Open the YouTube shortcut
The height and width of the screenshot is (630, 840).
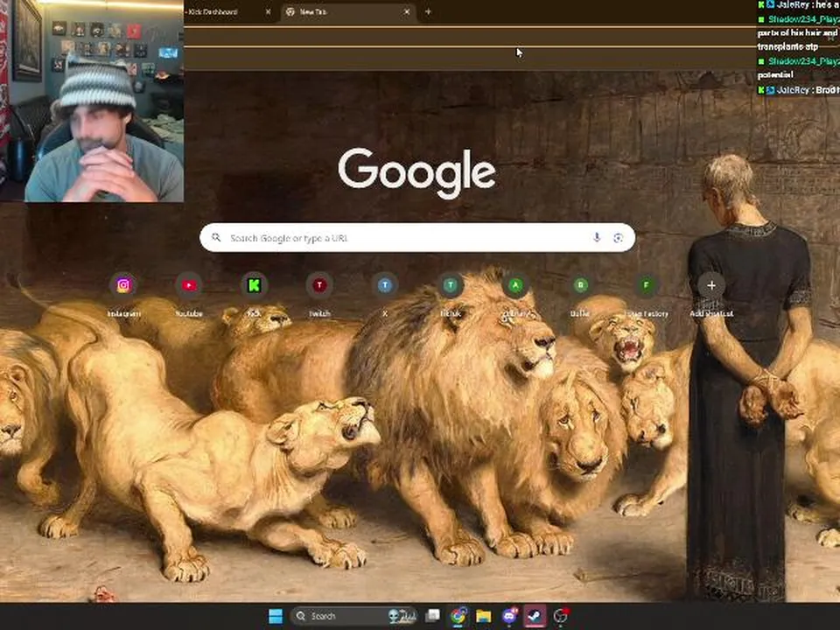[189, 285]
